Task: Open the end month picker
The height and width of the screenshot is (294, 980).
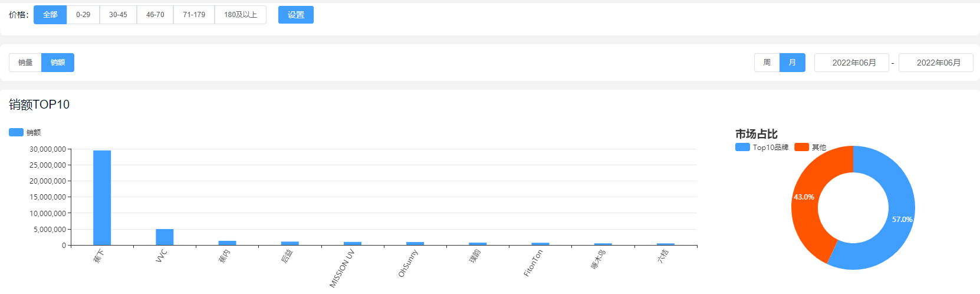Action: point(936,63)
